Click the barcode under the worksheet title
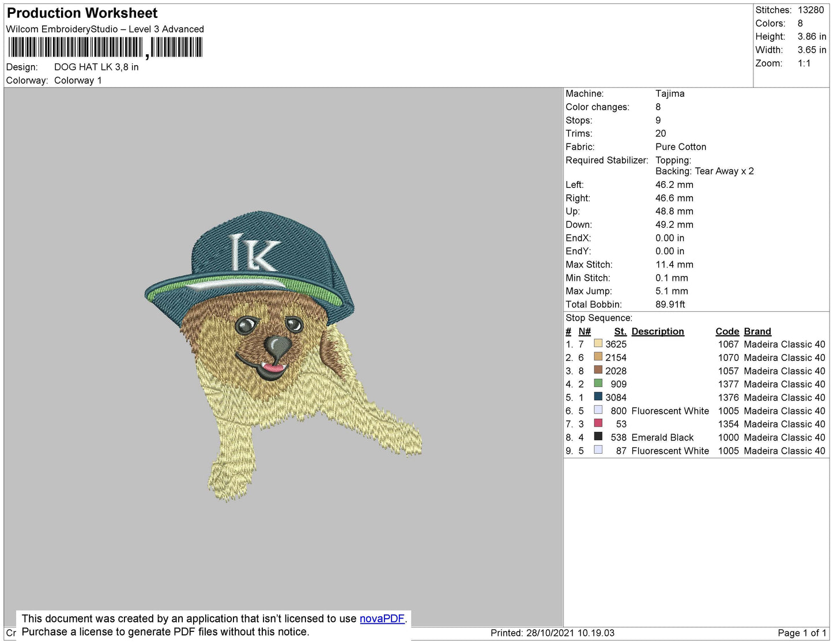Viewport: 833px width, 644px height. coord(105,47)
